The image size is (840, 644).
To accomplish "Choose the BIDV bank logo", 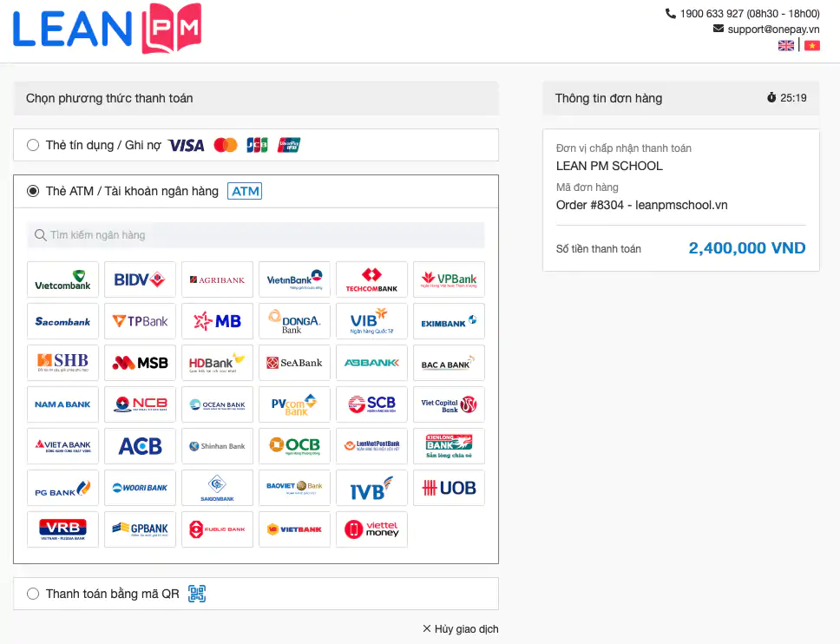I will (x=140, y=279).
